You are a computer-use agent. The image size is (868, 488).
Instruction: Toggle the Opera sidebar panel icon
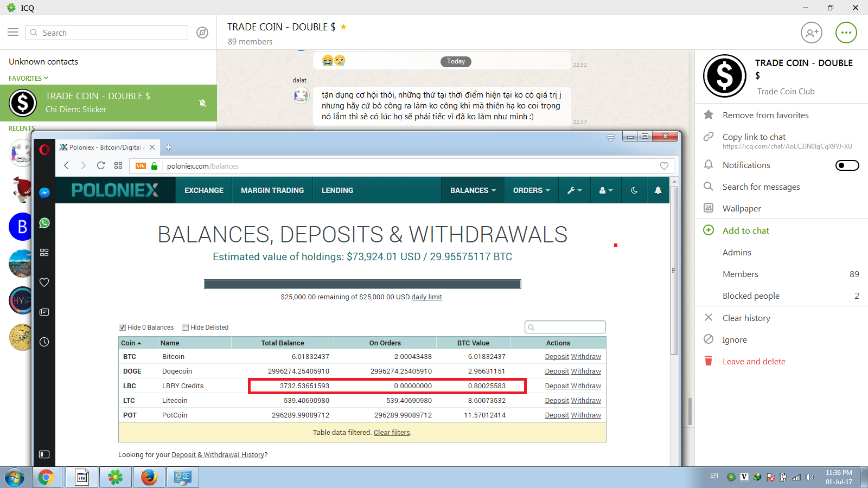click(x=44, y=454)
